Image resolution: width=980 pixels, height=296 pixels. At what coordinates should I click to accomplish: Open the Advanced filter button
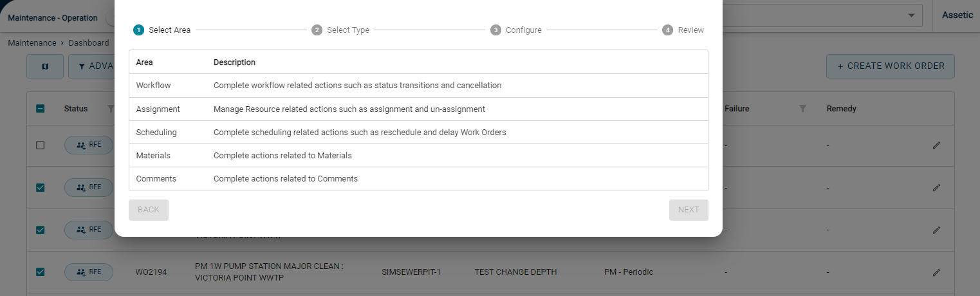(x=91, y=66)
